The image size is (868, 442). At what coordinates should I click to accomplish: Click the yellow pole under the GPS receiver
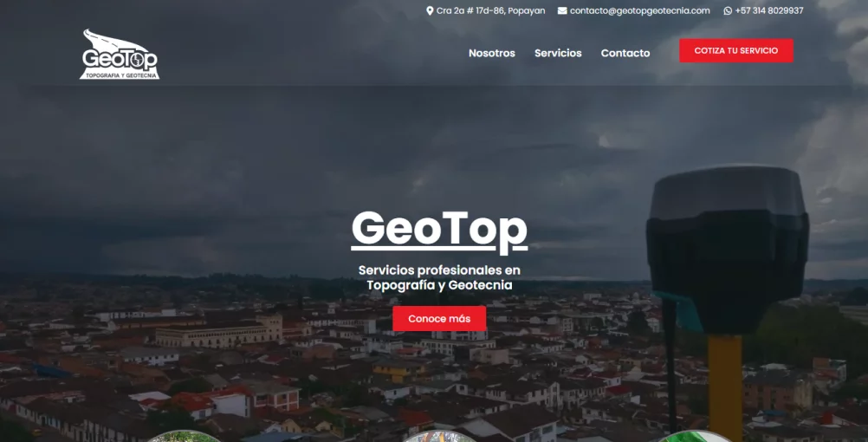tap(725, 387)
